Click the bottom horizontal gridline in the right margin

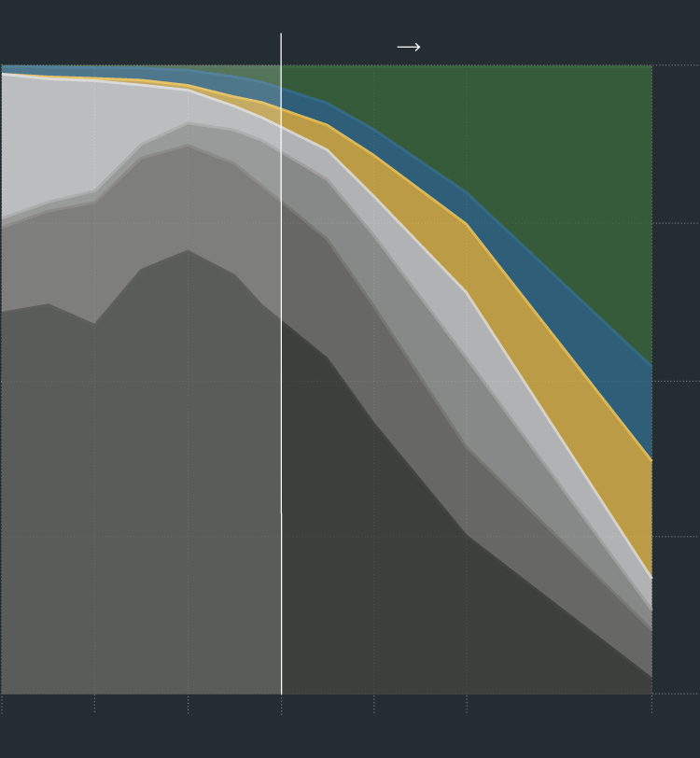(x=676, y=694)
